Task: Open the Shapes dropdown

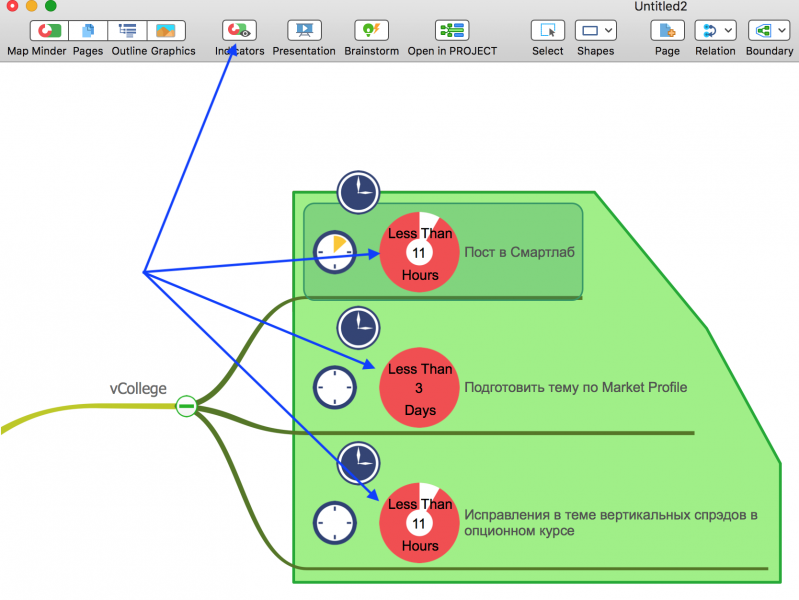Action: point(595,31)
